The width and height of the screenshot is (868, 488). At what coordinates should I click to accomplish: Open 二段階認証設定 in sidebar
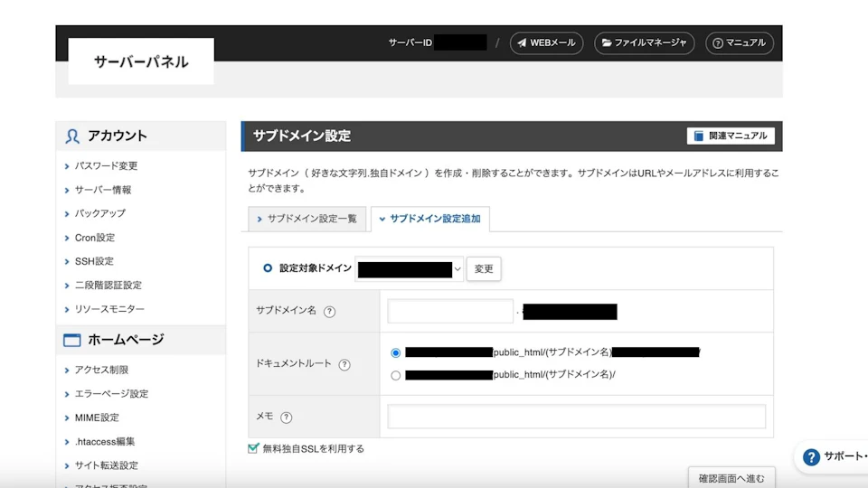tap(108, 286)
